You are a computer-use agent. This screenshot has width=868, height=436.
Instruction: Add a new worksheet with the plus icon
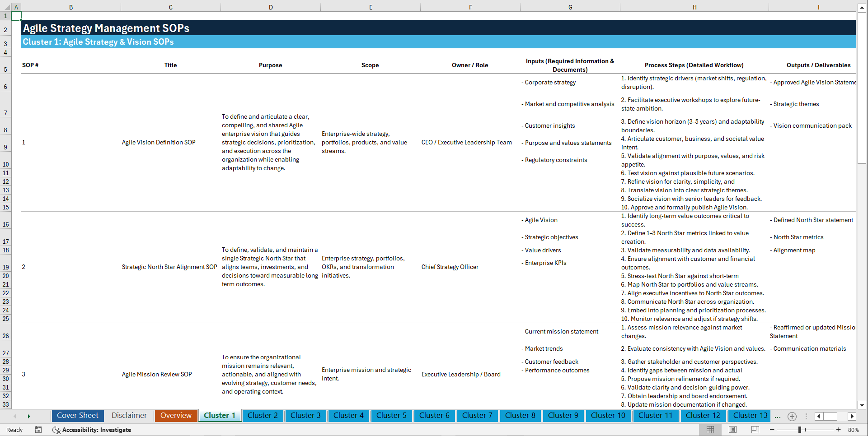pyautogui.click(x=792, y=416)
